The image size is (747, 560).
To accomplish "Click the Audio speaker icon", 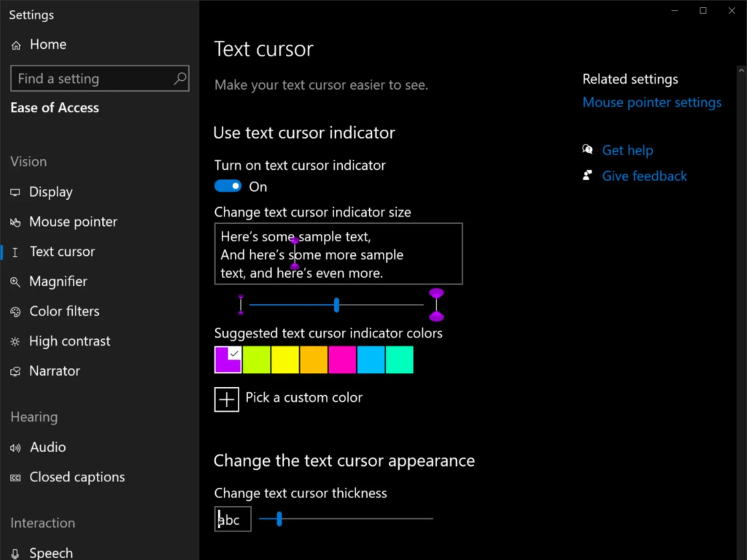I will coord(15,448).
